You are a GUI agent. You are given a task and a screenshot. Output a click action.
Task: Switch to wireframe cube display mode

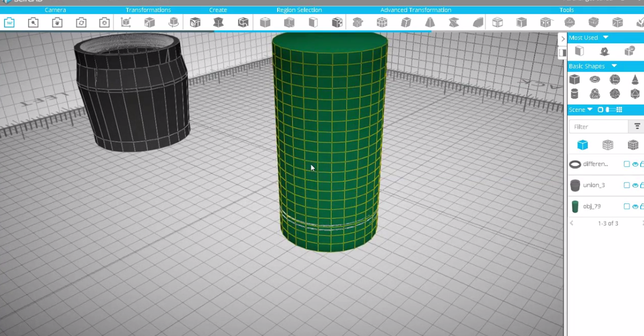point(608,145)
